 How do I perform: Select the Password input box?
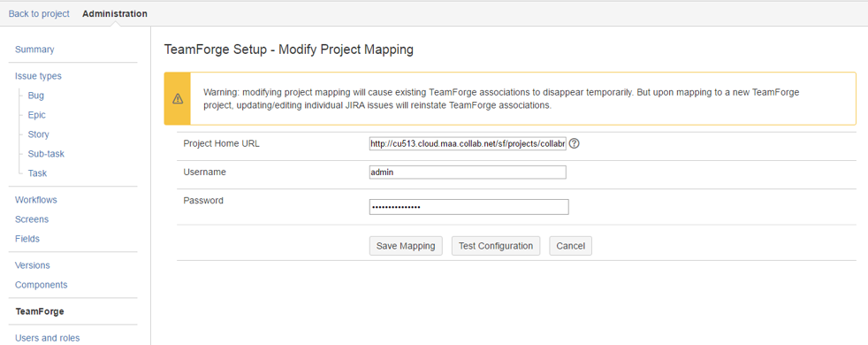point(468,206)
